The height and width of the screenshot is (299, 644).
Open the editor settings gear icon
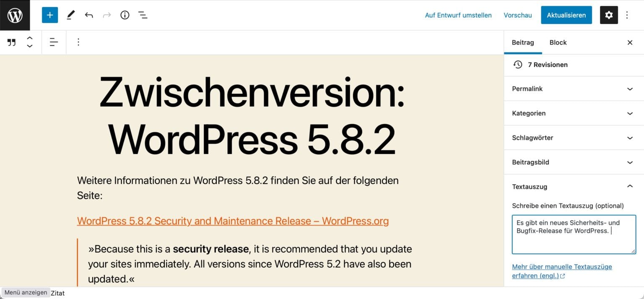click(x=608, y=15)
